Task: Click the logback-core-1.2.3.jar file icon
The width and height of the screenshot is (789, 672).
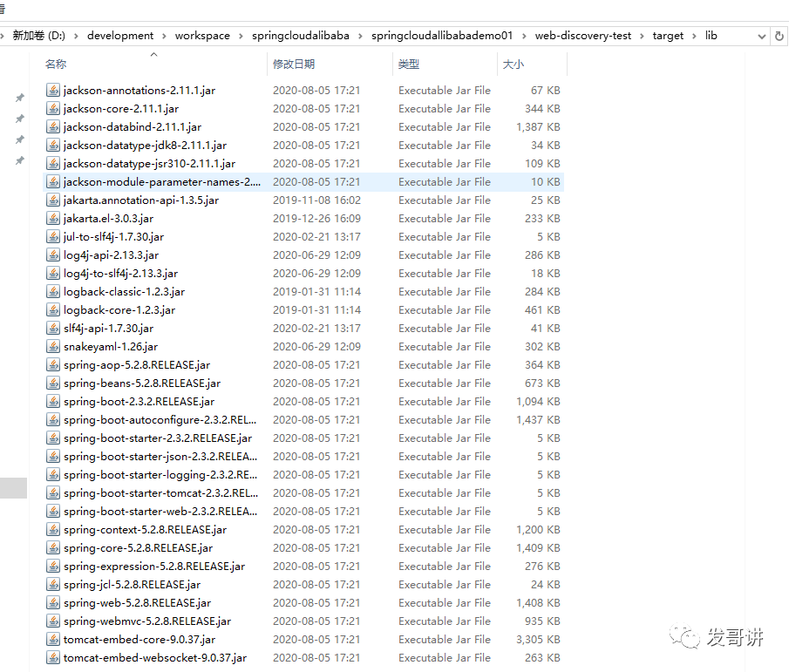Action: (x=53, y=309)
